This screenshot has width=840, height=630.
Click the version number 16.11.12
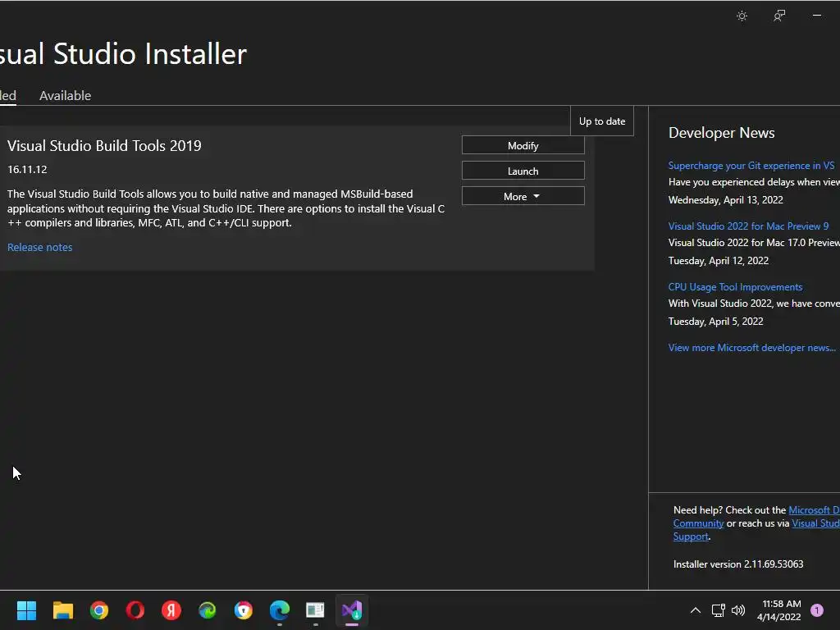[x=27, y=169]
